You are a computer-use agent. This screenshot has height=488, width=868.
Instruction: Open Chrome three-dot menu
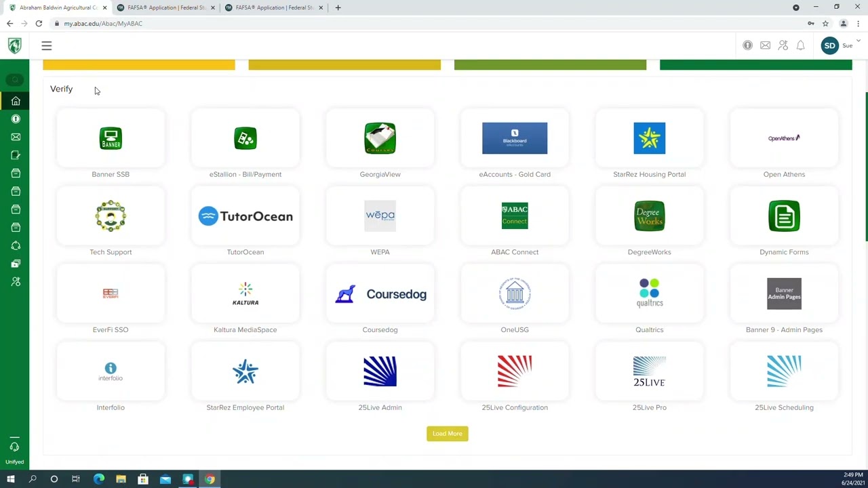tap(859, 23)
